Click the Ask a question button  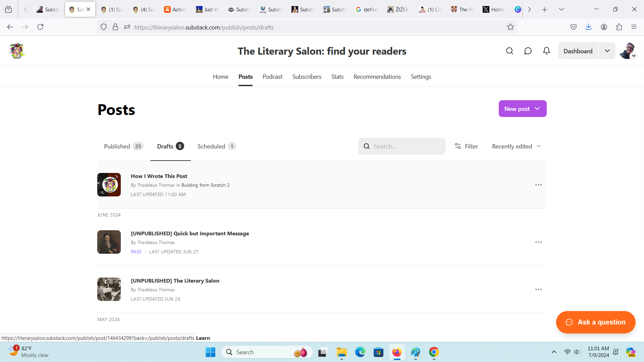coord(595,322)
